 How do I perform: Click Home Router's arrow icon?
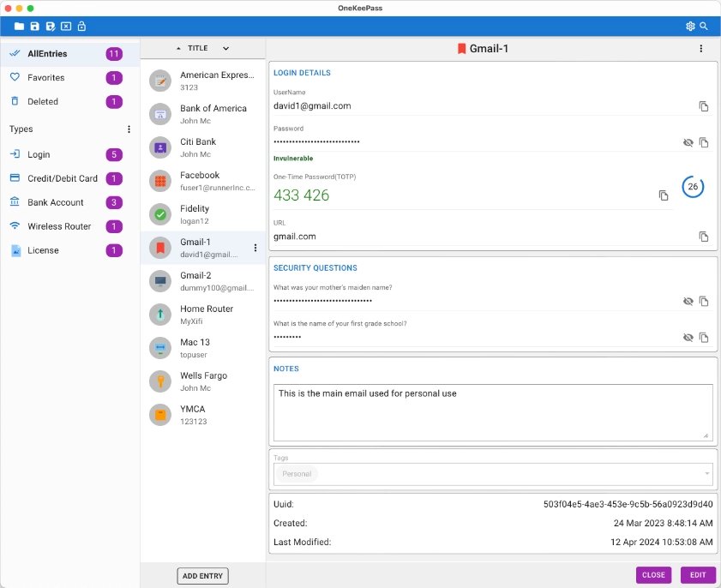pyautogui.click(x=160, y=315)
